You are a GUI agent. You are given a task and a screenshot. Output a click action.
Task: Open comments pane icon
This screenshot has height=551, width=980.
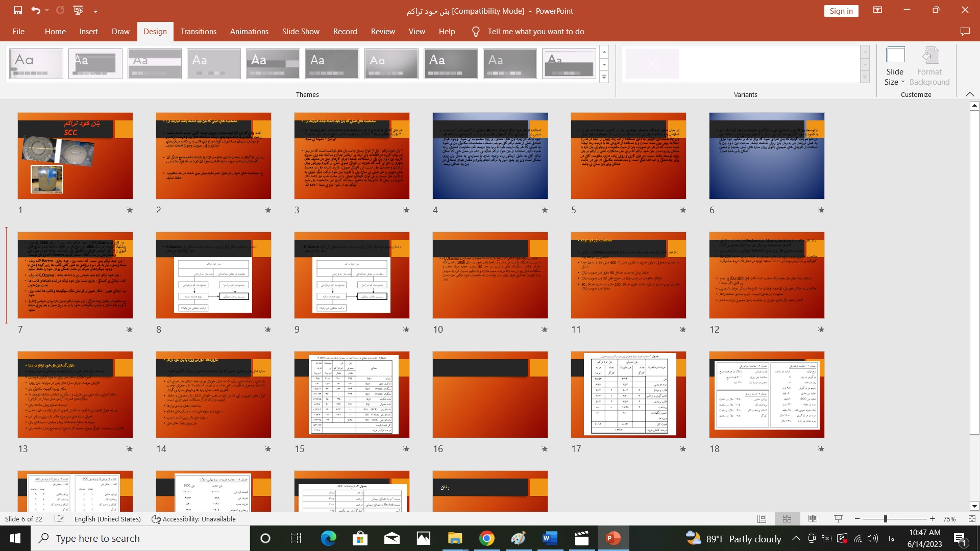pos(965,32)
